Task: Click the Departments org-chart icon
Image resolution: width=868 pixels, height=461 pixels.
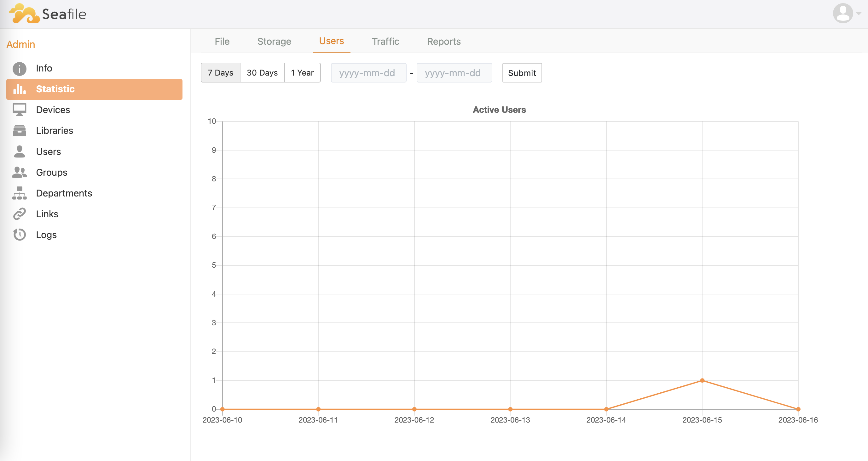Action: [x=20, y=193]
